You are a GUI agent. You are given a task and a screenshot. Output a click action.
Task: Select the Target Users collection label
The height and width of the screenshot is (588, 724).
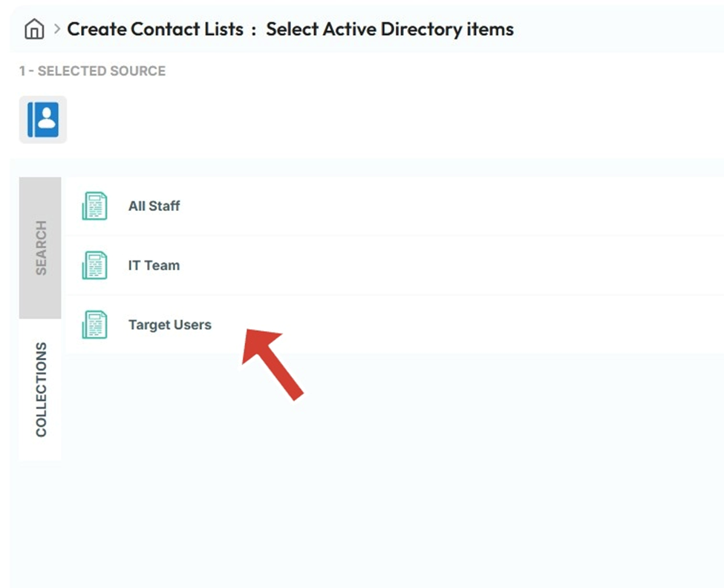click(170, 325)
